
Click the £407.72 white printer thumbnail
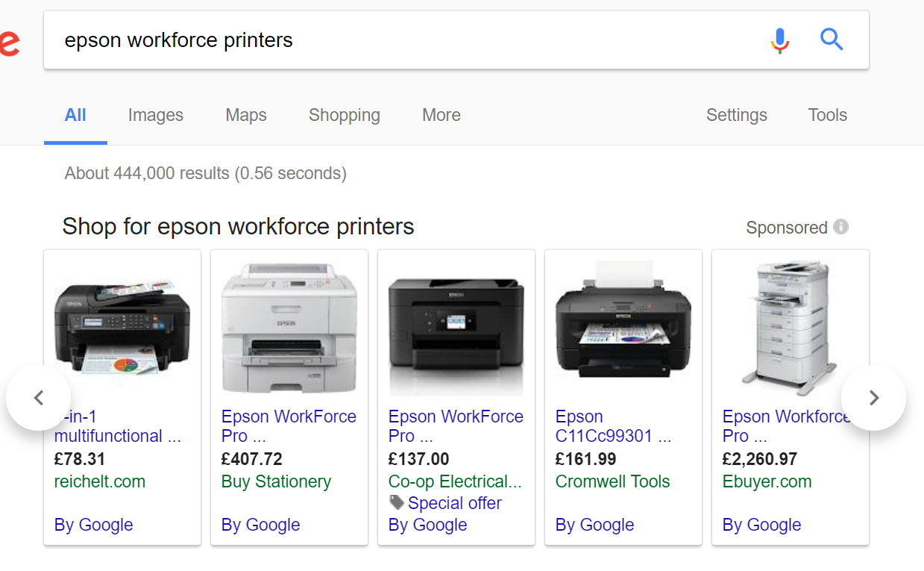[289, 327]
